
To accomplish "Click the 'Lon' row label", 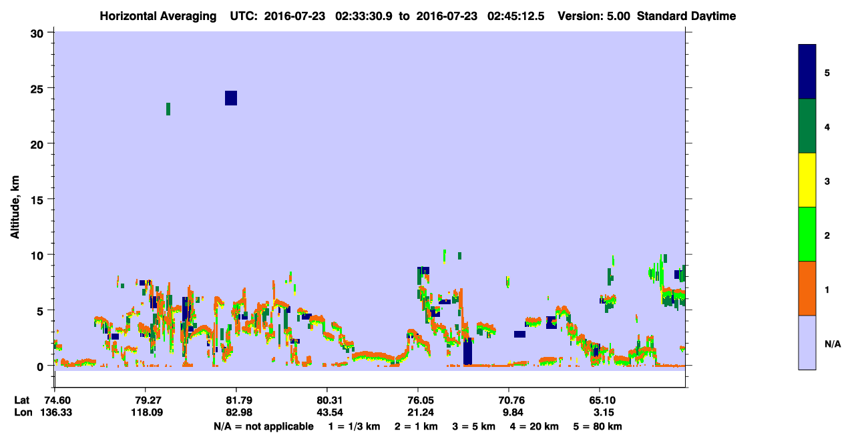I will point(23,412).
